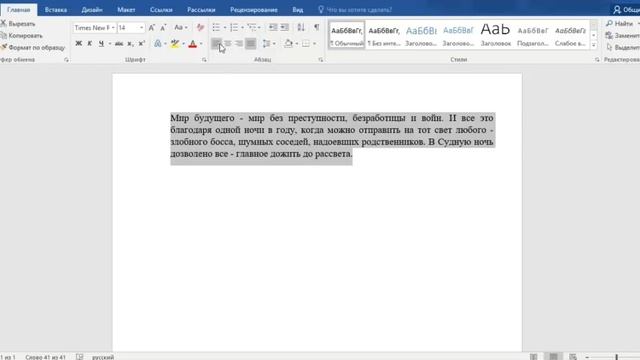The width and height of the screenshot is (640, 360).
Task: Click the Copy (Копировать) button
Action: click(x=21, y=36)
